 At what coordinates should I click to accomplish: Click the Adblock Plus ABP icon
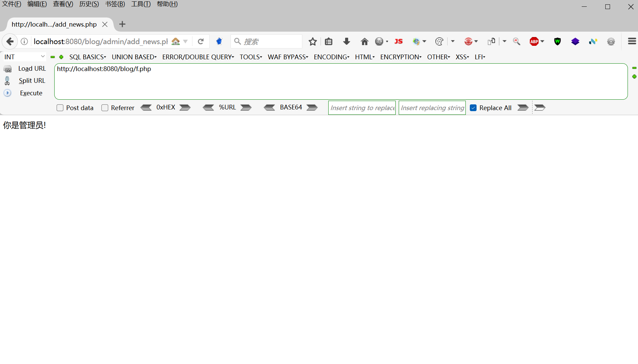534,41
